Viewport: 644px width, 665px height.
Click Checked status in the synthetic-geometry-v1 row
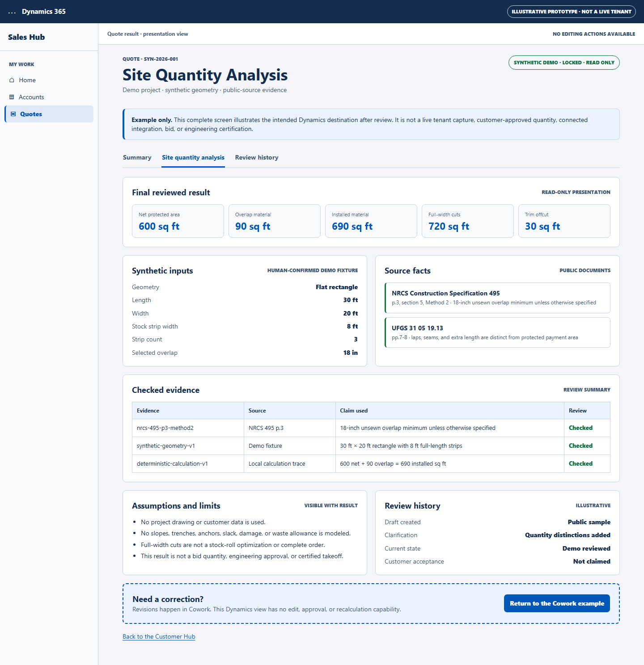[x=580, y=446]
